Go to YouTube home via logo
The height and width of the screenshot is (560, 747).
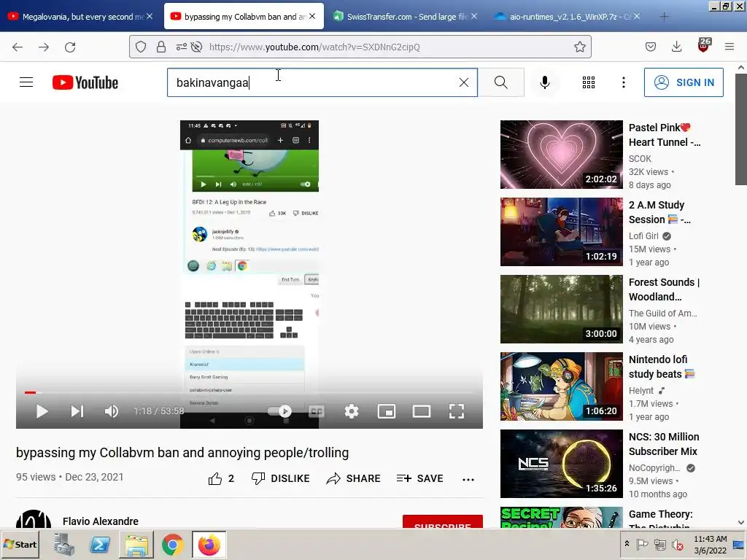pyautogui.click(x=85, y=82)
